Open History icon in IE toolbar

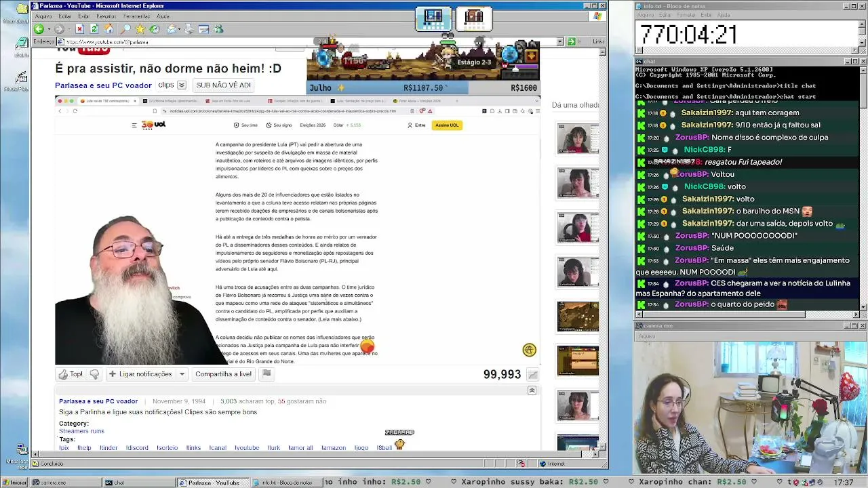(x=155, y=29)
